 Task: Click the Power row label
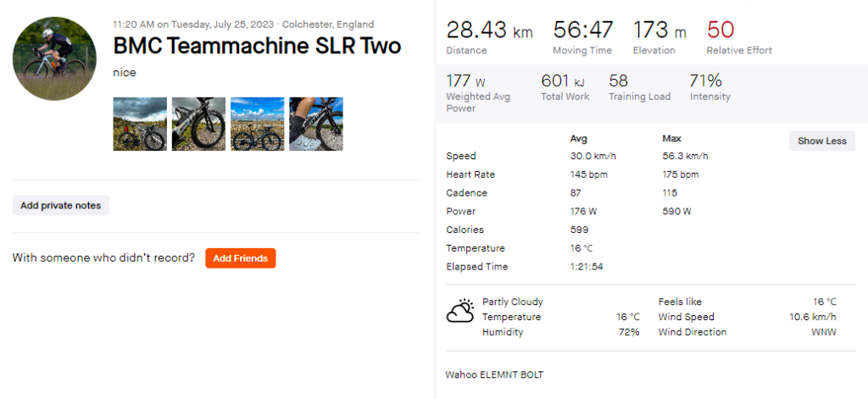[460, 211]
